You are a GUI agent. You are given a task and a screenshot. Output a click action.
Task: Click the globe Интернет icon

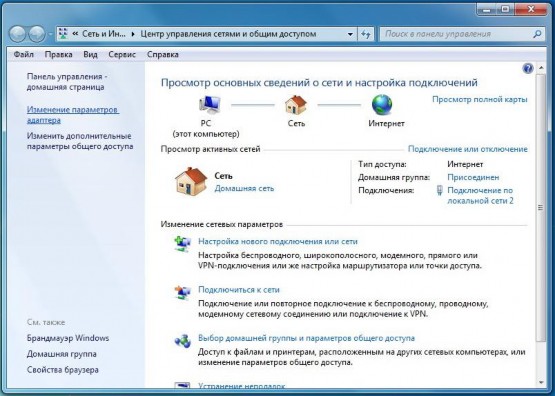point(382,105)
